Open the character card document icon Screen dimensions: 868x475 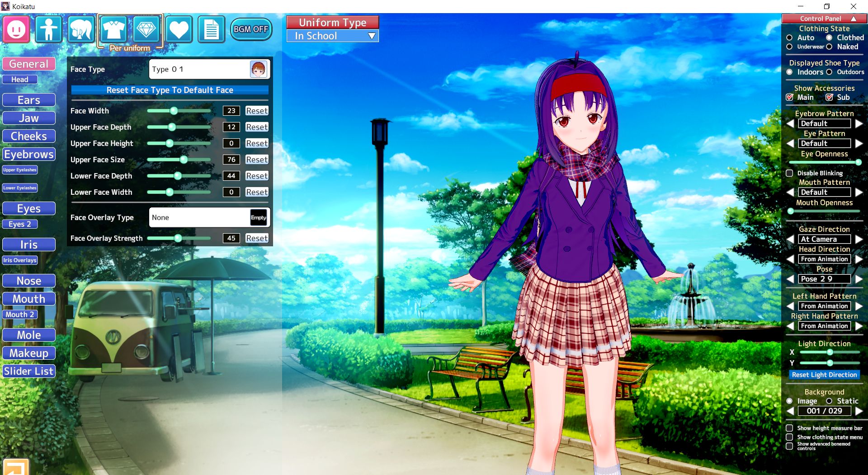point(211,29)
